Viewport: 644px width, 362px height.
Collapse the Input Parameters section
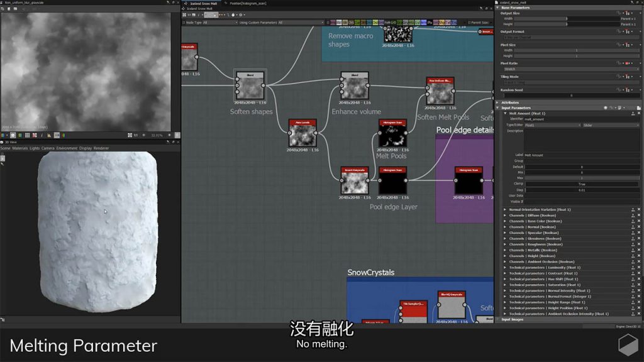click(498, 108)
